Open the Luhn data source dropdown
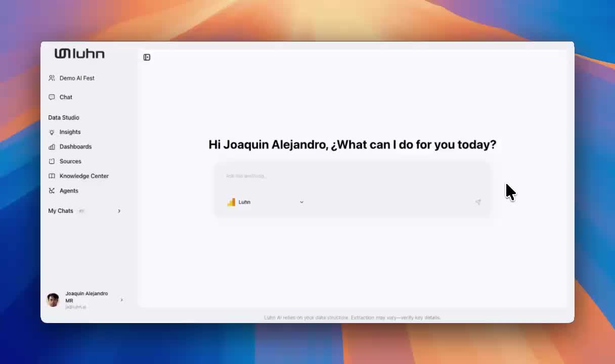 point(265,202)
